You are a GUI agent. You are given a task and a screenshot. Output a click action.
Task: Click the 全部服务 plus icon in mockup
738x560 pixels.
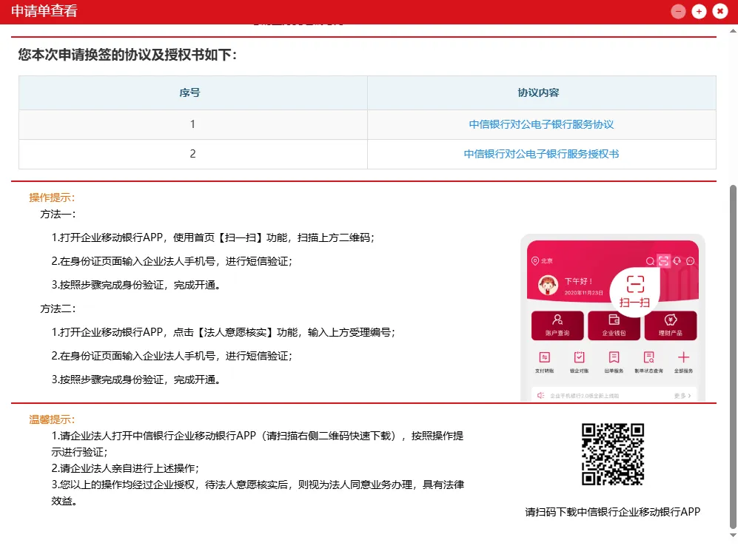(683, 358)
